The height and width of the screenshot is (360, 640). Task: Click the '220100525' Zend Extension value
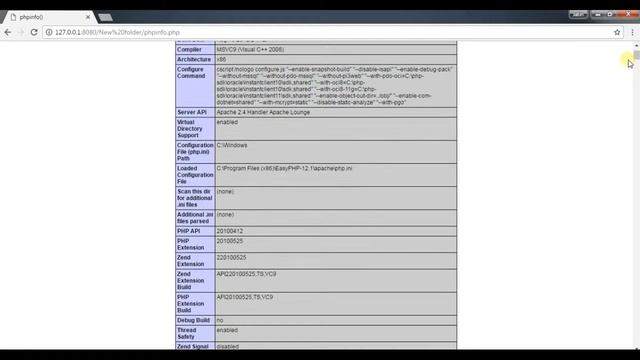click(x=231, y=258)
